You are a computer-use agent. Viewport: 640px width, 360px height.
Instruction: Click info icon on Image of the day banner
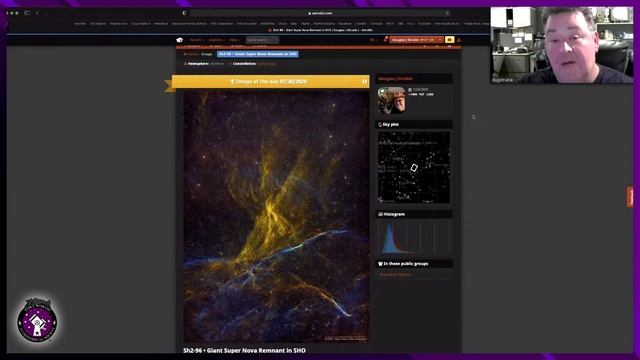364,82
